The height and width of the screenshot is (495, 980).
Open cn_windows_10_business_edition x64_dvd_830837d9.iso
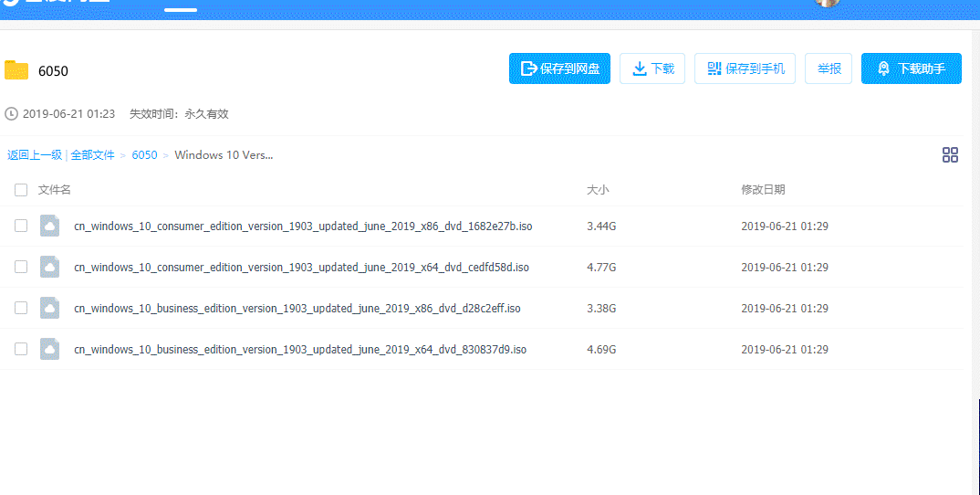300,349
